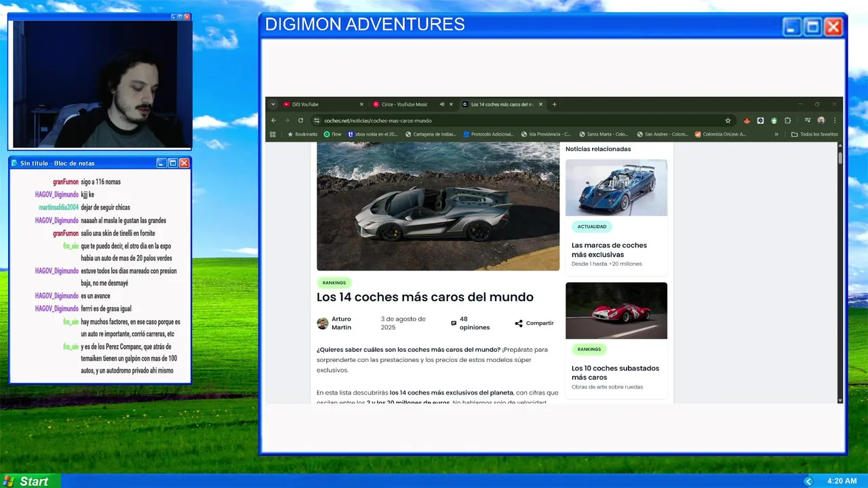Open the Cartagena de Indias bookmark
The height and width of the screenshot is (488, 868).
(x=431, y=134)
